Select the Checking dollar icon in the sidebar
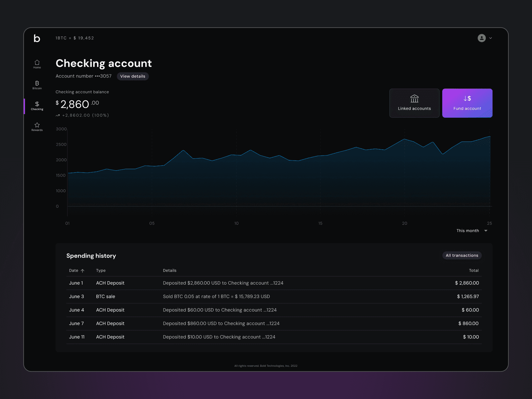This screenshot has height=399, width=532. pos(37,104)
